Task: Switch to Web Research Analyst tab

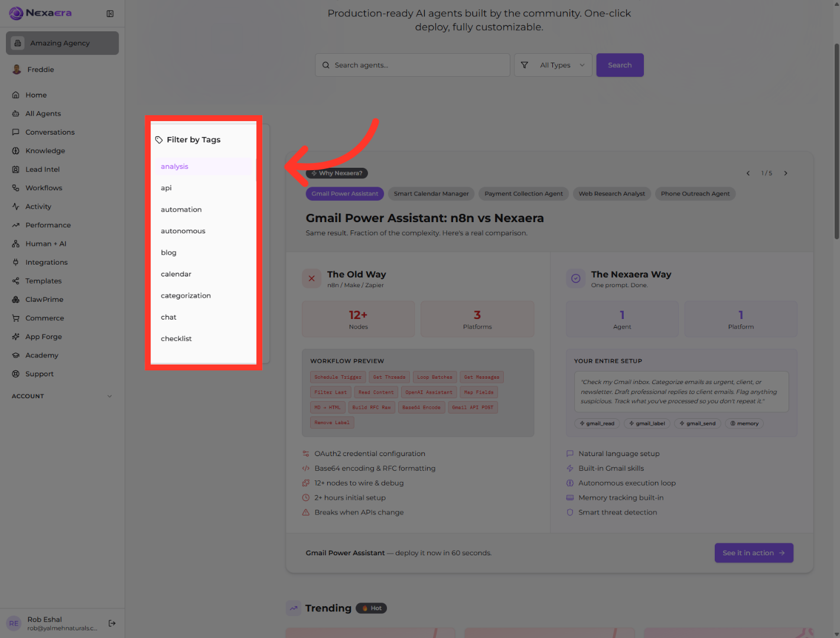Action: point(612,194)
